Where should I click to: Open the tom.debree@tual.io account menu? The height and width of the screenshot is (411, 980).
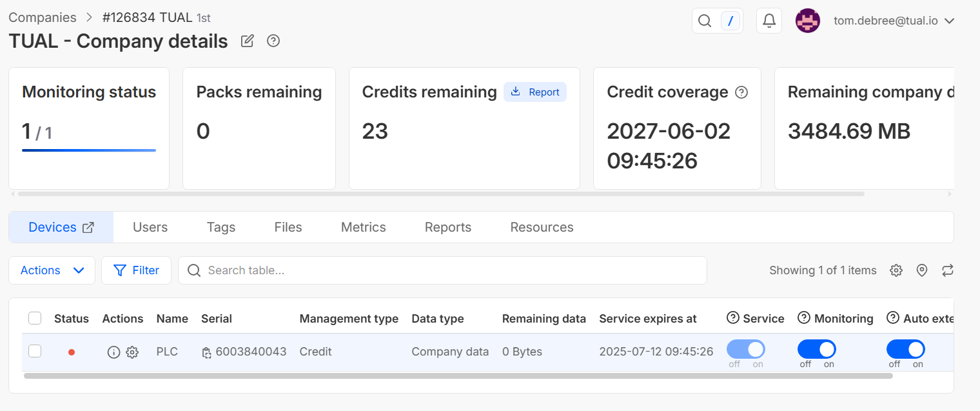click(x=893, y=21)
